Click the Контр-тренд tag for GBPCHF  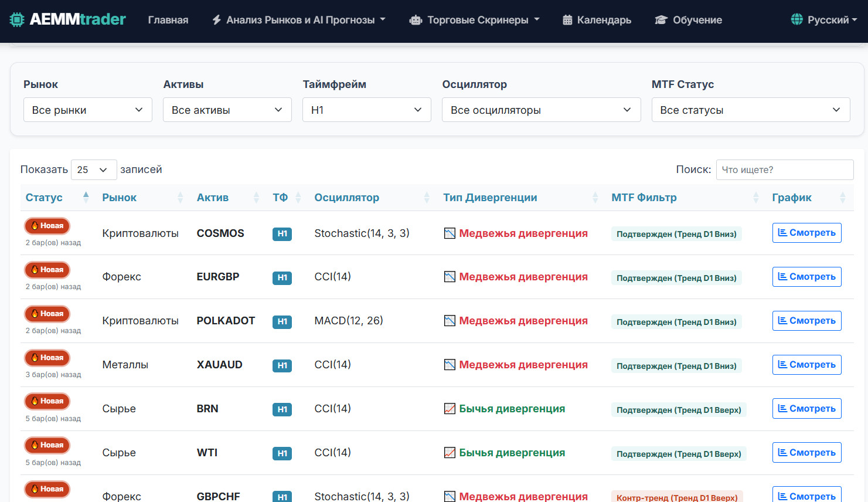pyautogui.click(x=677, y=497)
